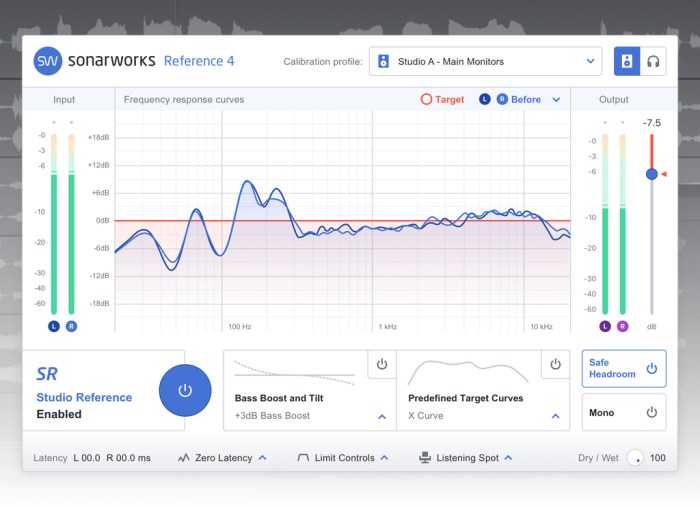The image size is (700, 507).
Task: Open the calibration profile dropdown
Action: (x=485, y=61)
